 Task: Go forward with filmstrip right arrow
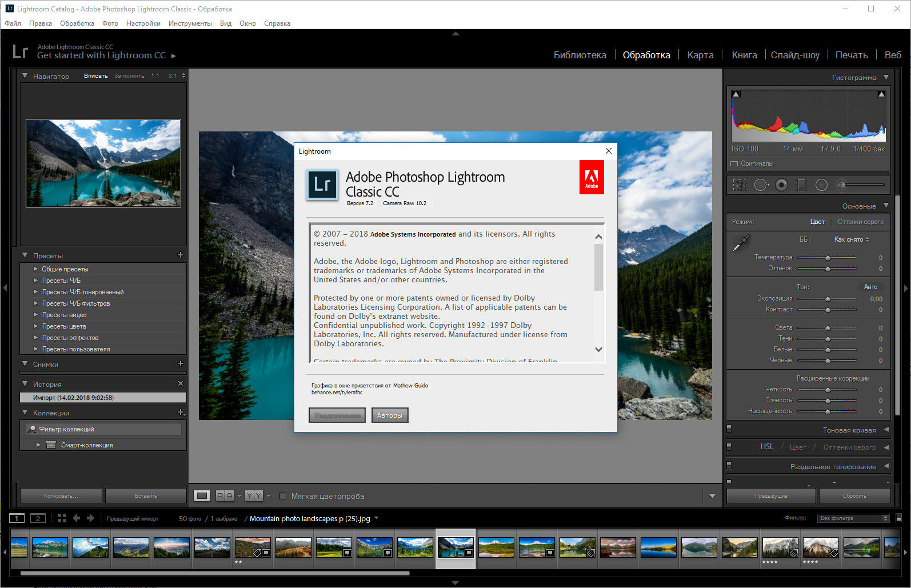90,518
